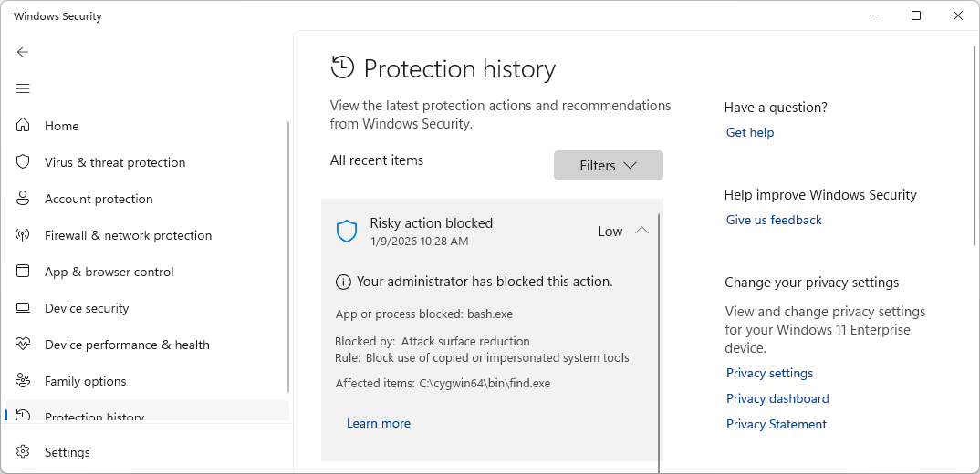Click the Device performance heart icon
The height and width of the screenshot is (474, 980).
point(23,345)
